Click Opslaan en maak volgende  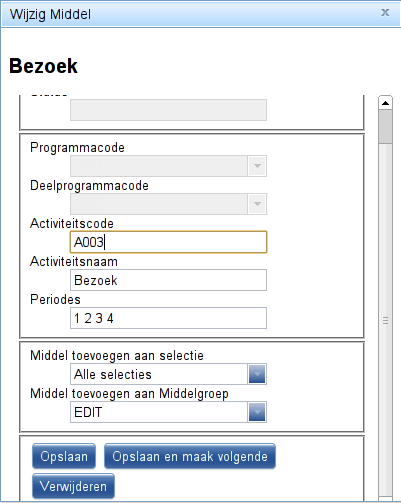[x=190, y=456]
